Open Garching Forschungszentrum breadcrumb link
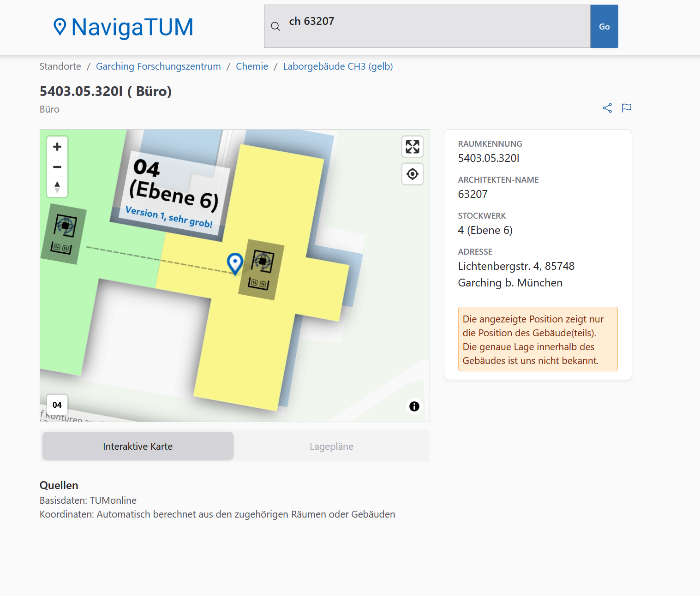700x596 pixels. pyautogui.click(x=158, y=66)
